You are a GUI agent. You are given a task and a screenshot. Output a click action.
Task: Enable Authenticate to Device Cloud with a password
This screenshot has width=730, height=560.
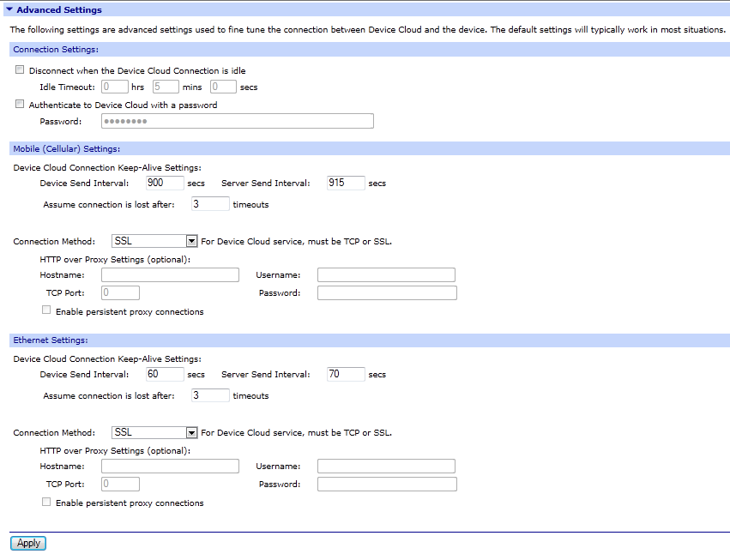click(x=20, y=105)
